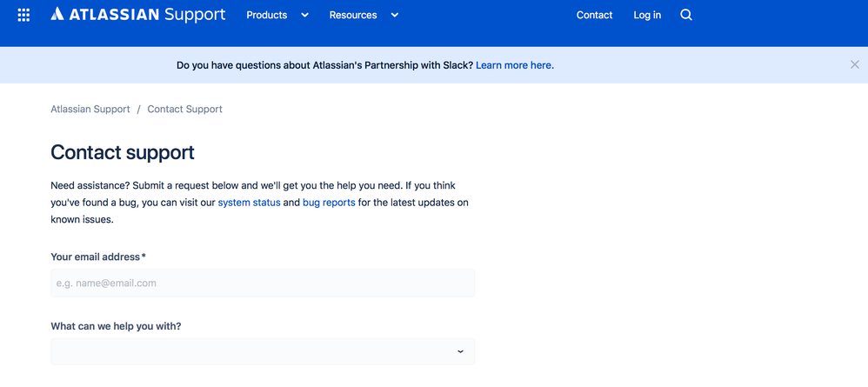Viewport: 868px width, 387px height.
Task: Click Log in in the header
Action: [647, 15]
